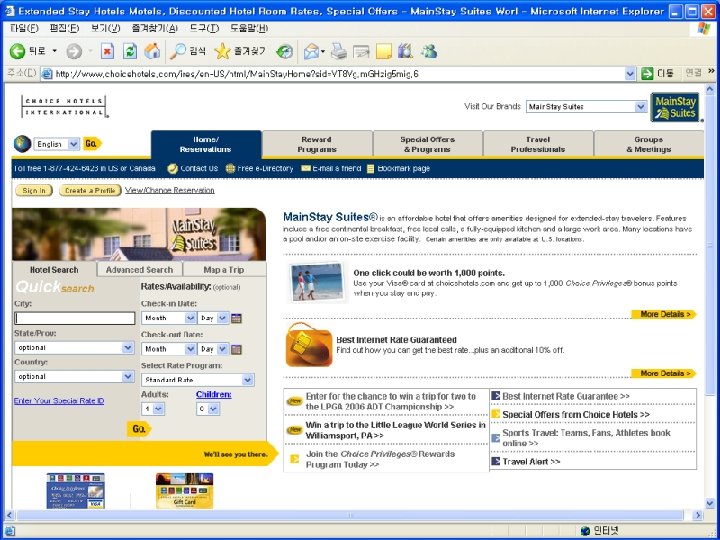Expand the State/Prov optional dropdown

pyautogui.click(x=74, y=348)
